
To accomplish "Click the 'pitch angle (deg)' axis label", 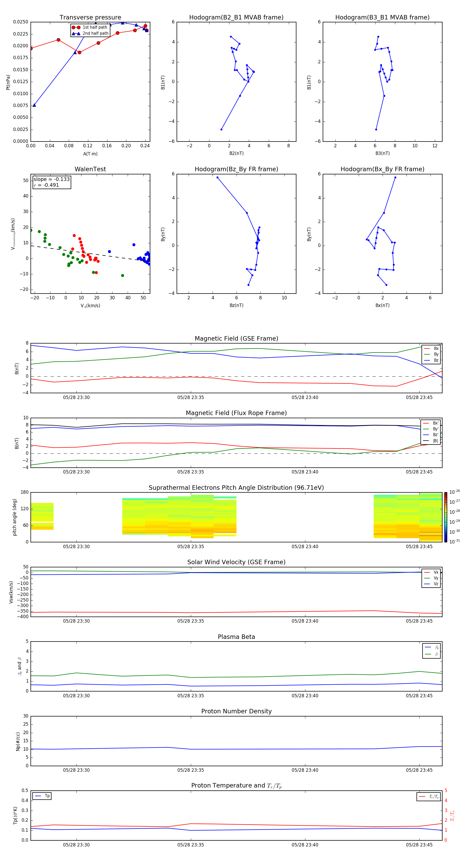I will click(x=14, y=517).
